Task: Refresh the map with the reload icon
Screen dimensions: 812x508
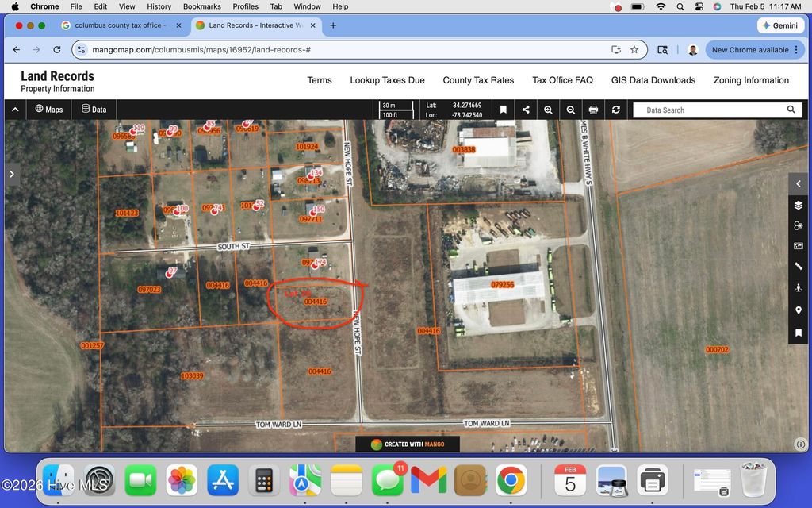Action: (616, 110)
